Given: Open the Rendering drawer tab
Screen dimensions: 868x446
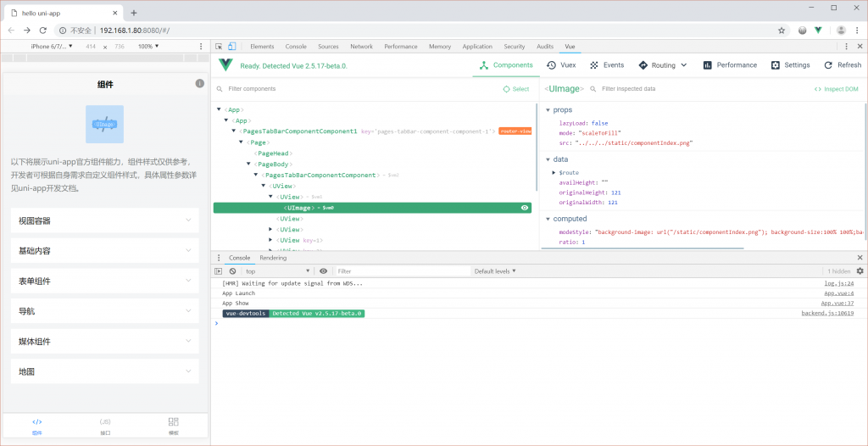Looking at the screenshot, I should pos(273,258).
